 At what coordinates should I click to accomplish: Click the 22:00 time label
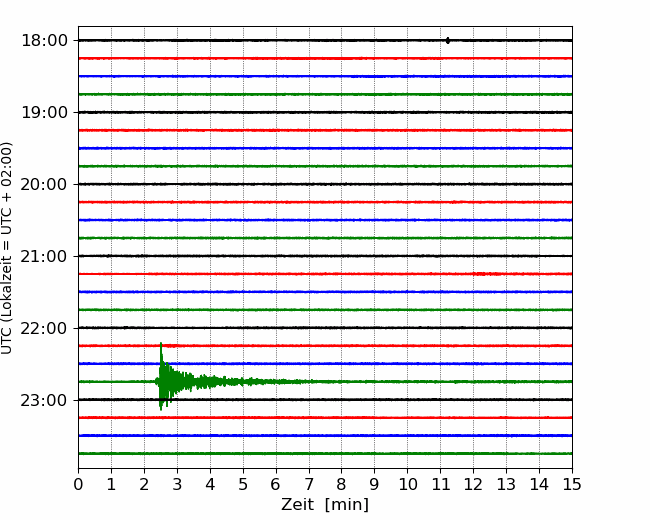(44, 328)
